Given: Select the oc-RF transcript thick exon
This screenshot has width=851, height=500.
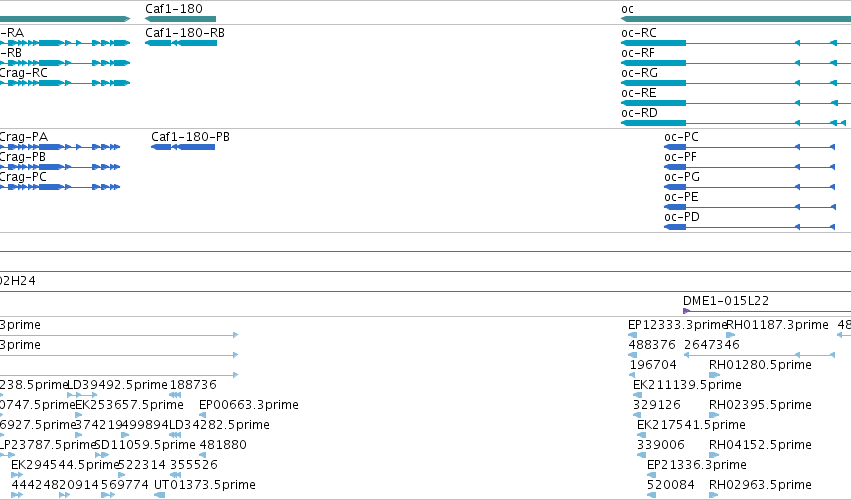Looking at the screenshot, I should (653, 63).
